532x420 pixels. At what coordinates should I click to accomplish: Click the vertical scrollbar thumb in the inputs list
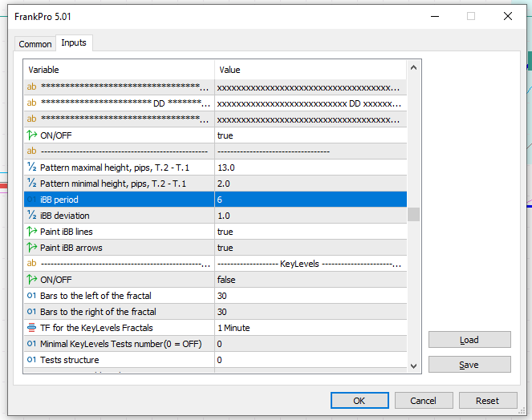413,214
